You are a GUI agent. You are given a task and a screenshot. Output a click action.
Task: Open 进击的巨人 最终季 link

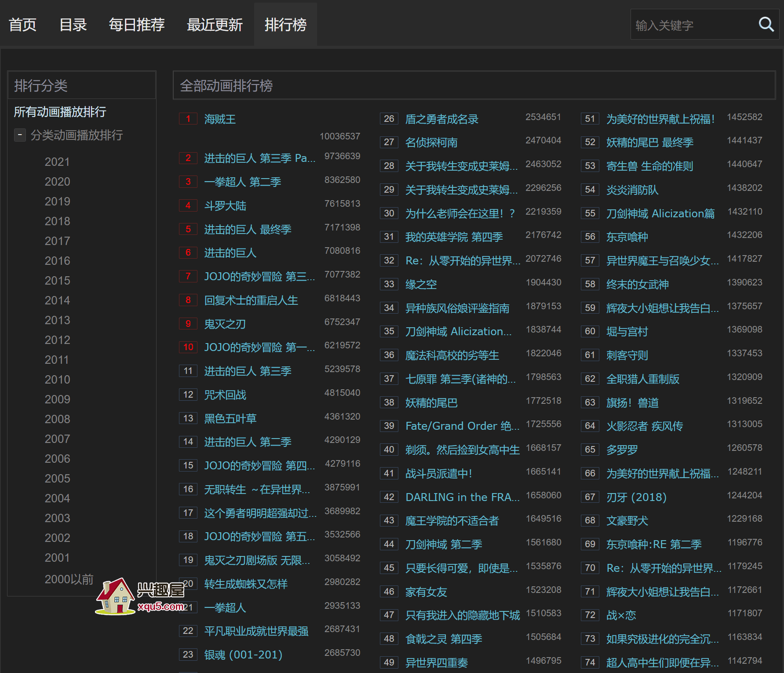248,230
